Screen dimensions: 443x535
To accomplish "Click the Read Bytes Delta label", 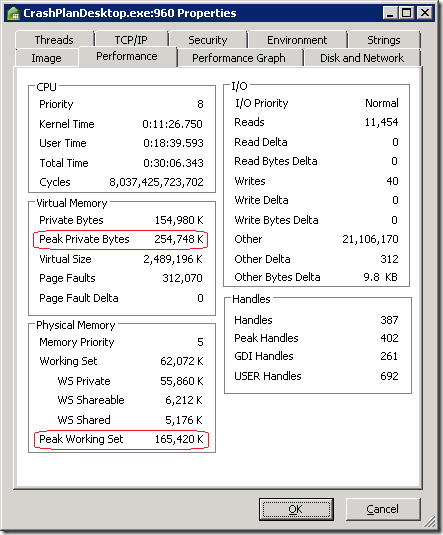I will tap(276, 161).
